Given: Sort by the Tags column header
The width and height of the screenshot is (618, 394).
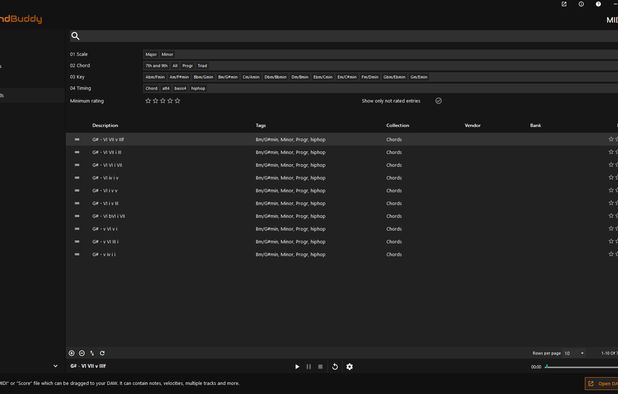Looking at the screenshot, I should [261, 125].
